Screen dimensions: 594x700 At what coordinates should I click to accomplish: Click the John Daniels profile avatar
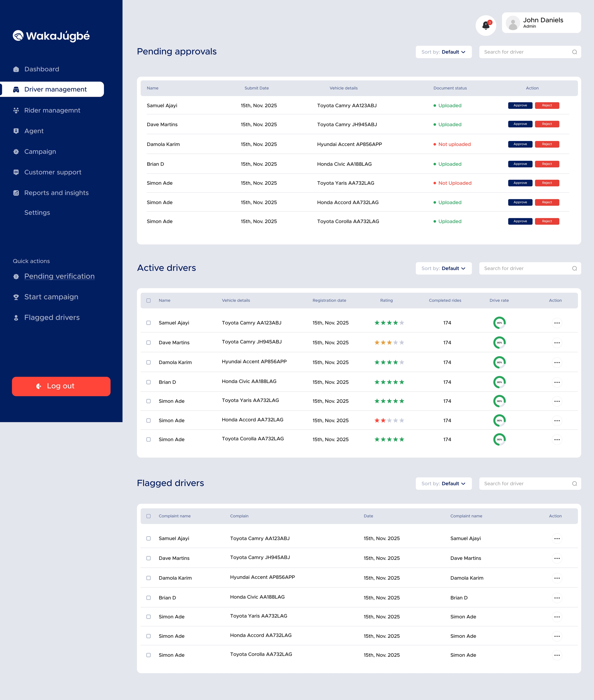512,23
